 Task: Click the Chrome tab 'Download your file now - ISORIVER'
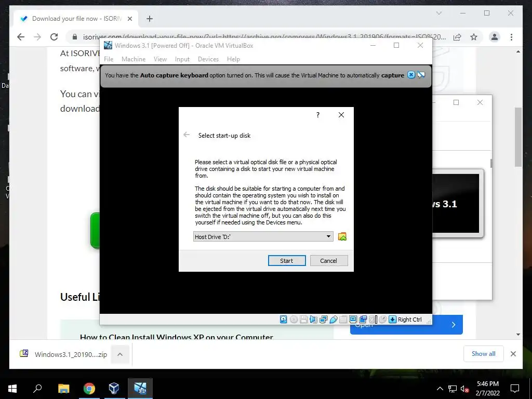point(76,19)
